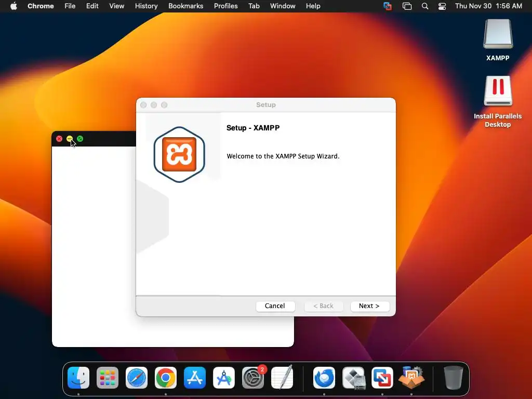Open VMware Fusion from the Dock
This screenshot has height=399, width=532.
[x=382, y=378]
